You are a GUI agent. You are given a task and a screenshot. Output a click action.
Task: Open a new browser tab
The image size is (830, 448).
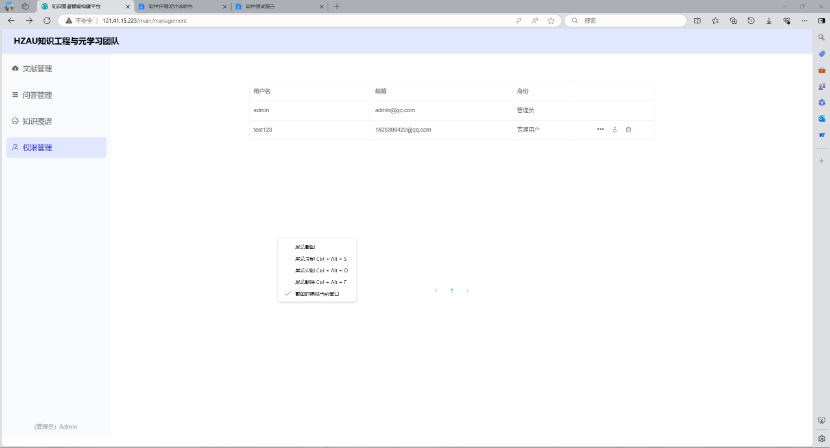pos(336,6)
